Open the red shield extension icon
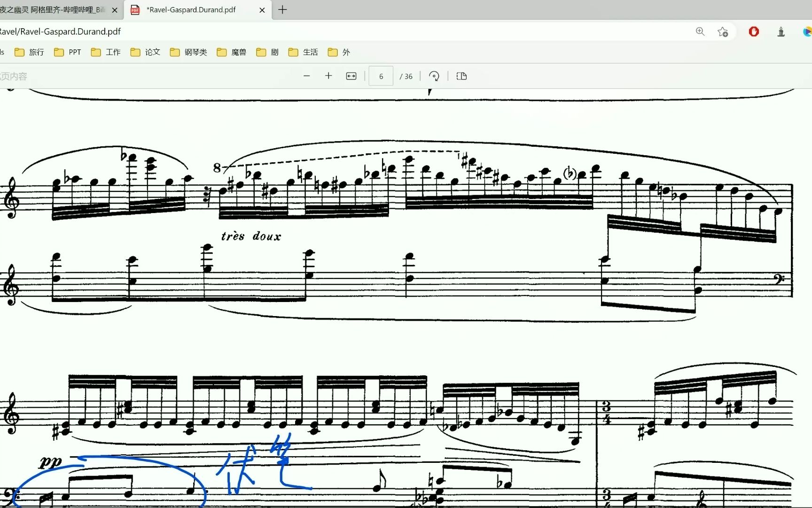 (x=754, y=32)
